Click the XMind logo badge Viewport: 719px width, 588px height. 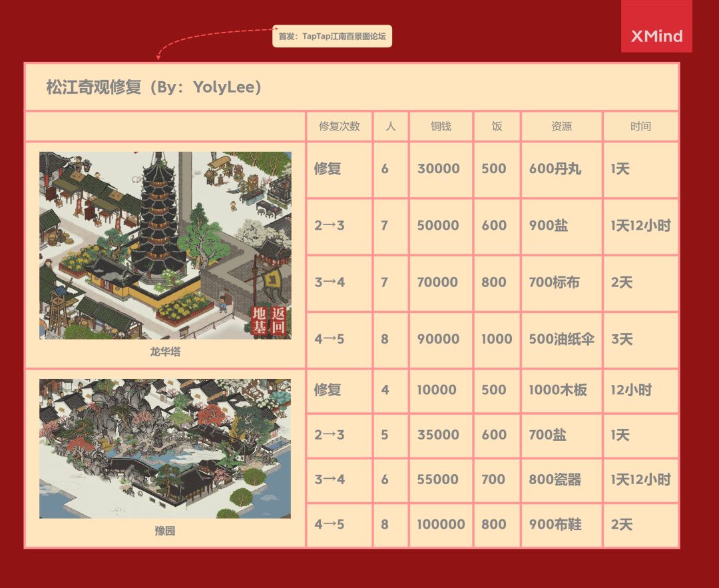[656, 26]
